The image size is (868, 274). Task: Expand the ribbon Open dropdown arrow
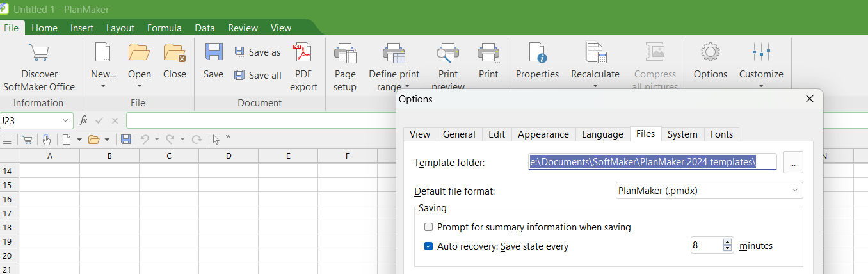pos(139,86)
